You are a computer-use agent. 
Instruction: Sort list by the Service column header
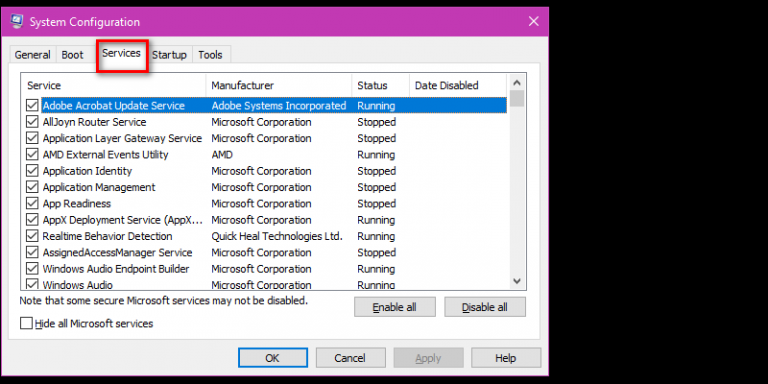click(114, 86)
